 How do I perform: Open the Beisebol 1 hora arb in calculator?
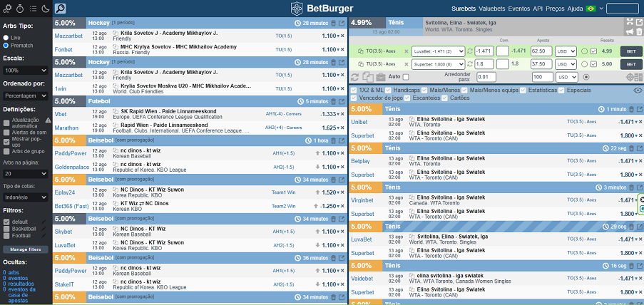tap(342, 140)
